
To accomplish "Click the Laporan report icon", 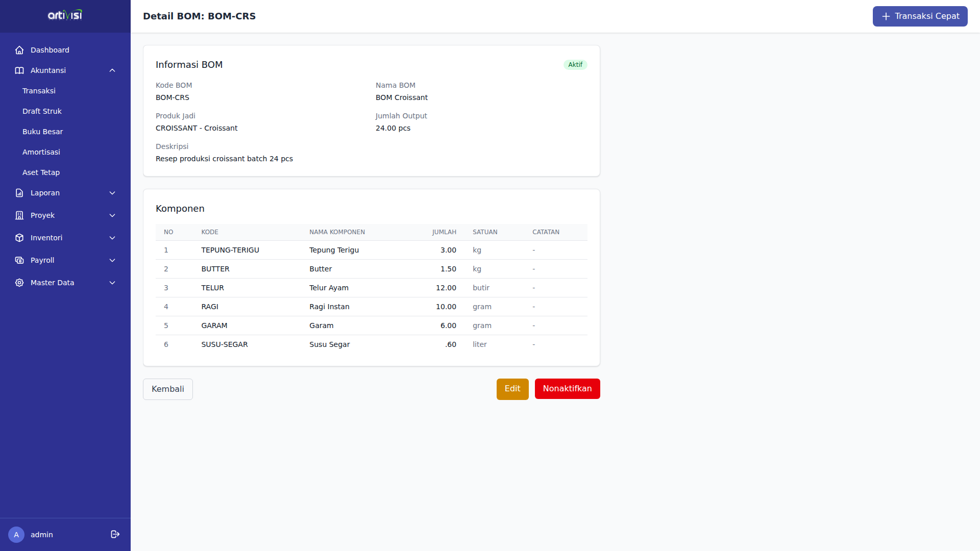I will coord(19,193).
